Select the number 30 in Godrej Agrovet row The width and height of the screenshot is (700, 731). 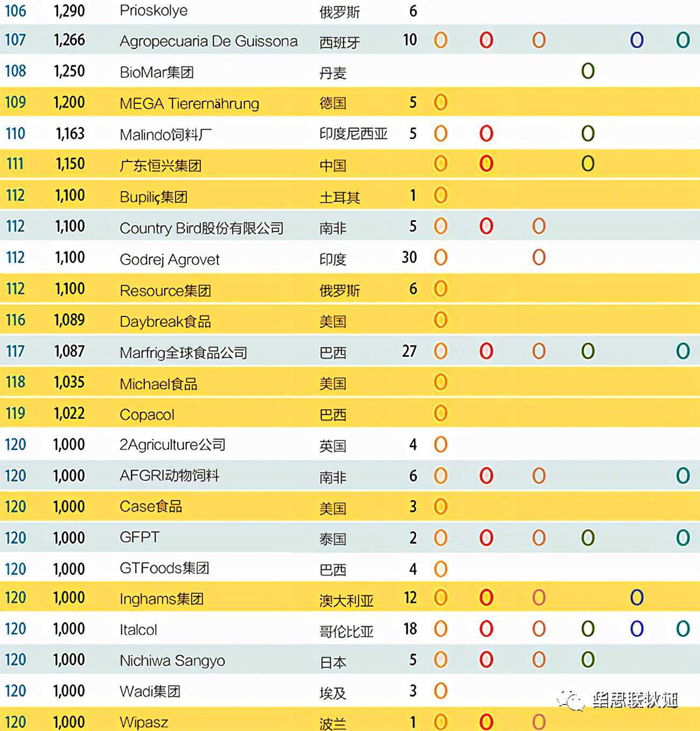(x=409, y=258)
